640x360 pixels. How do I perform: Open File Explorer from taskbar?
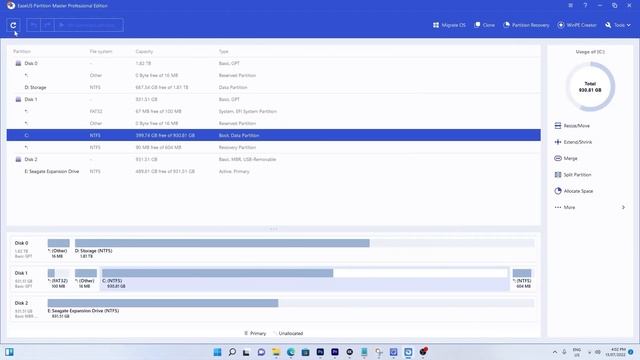tap(276, 352)
